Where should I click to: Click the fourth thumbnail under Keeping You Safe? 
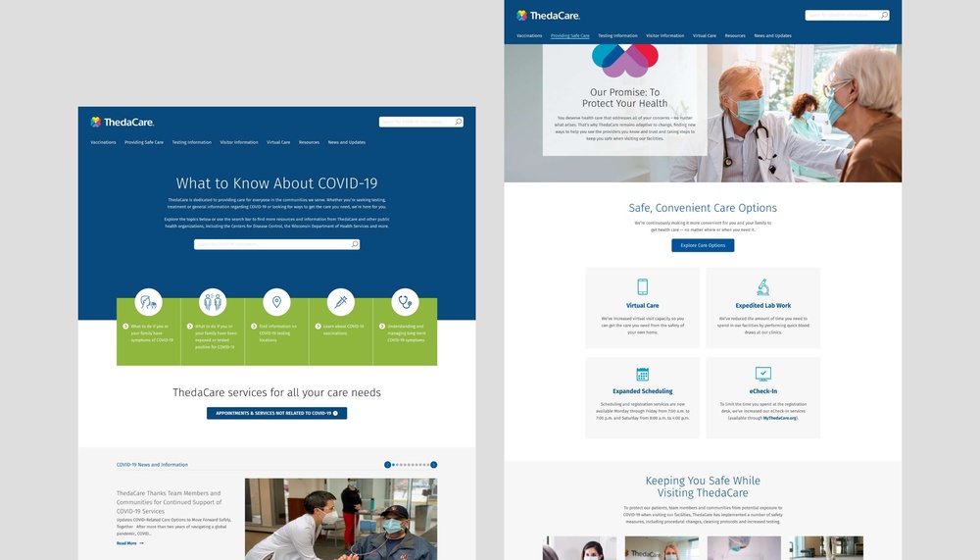[x=826, y=548]
